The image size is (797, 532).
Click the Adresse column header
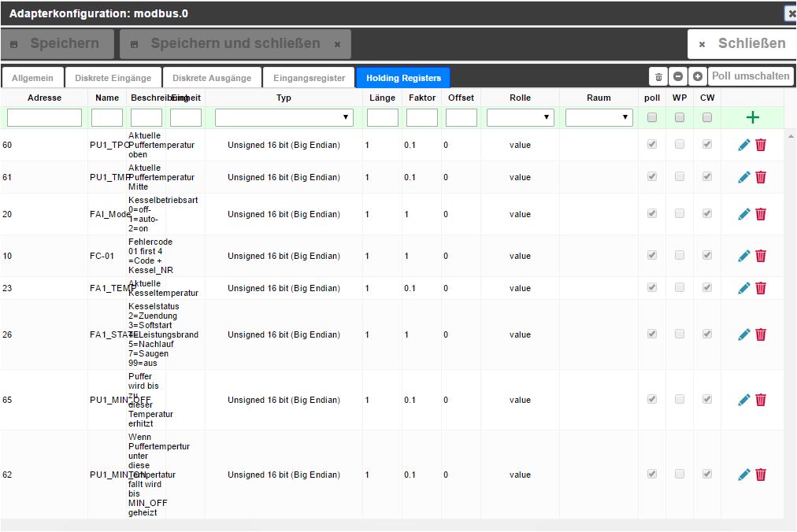click(x=44, y=98)
